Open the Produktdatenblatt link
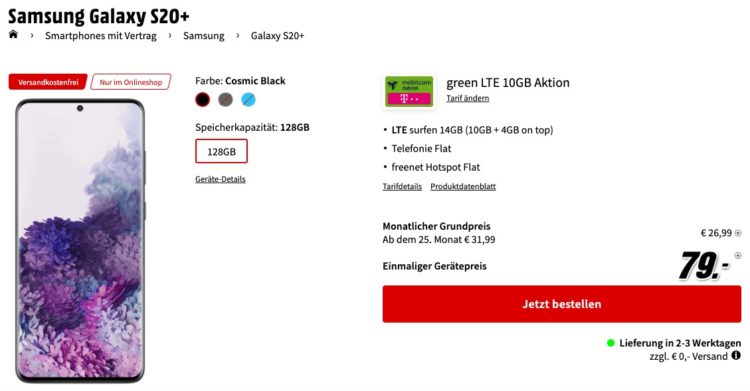This screenshot has width=750, height=391. click(463, 187)
